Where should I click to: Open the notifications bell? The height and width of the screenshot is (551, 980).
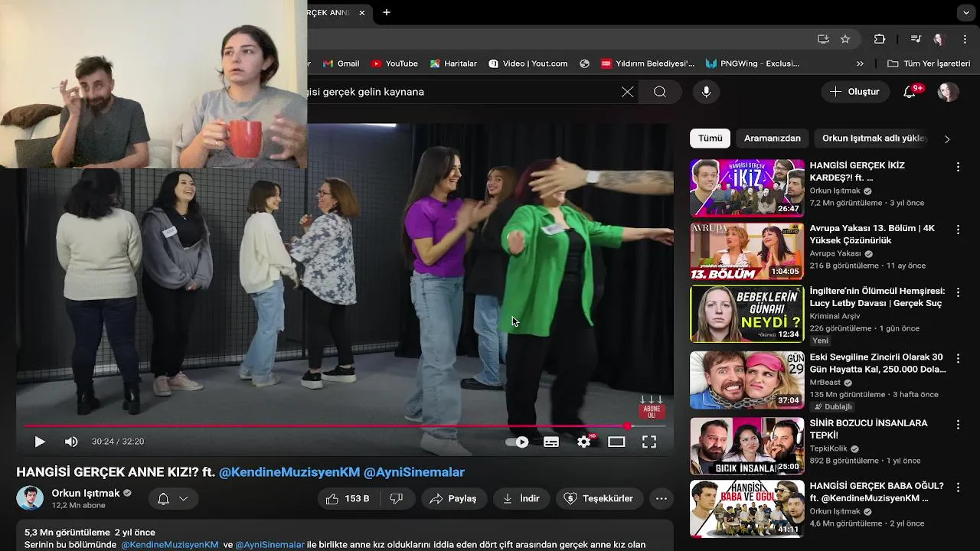910,92
